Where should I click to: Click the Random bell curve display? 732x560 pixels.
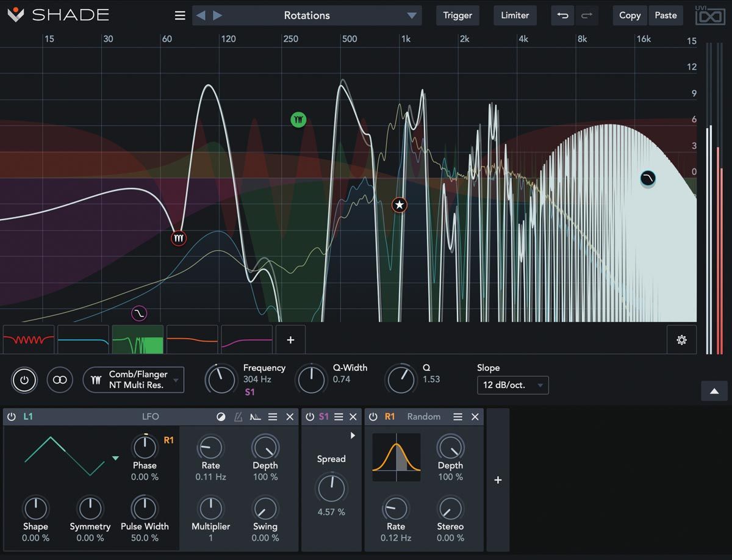tap(396, 456)
